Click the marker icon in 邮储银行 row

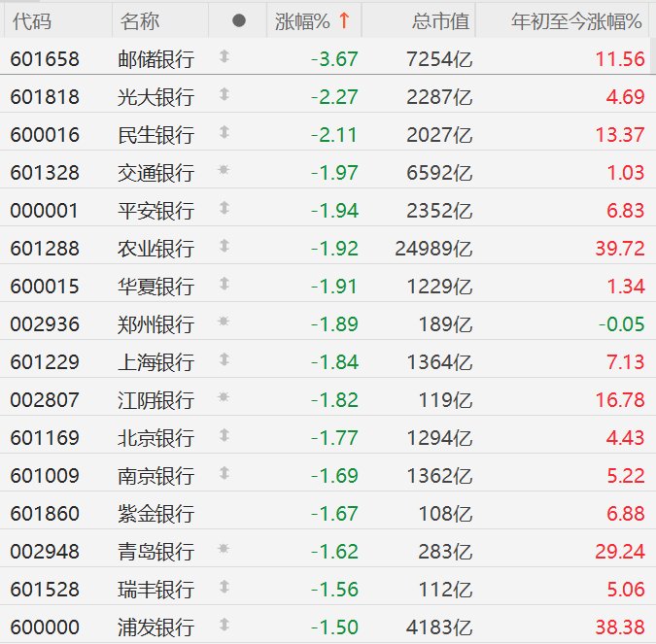click(x=224, y=56)
